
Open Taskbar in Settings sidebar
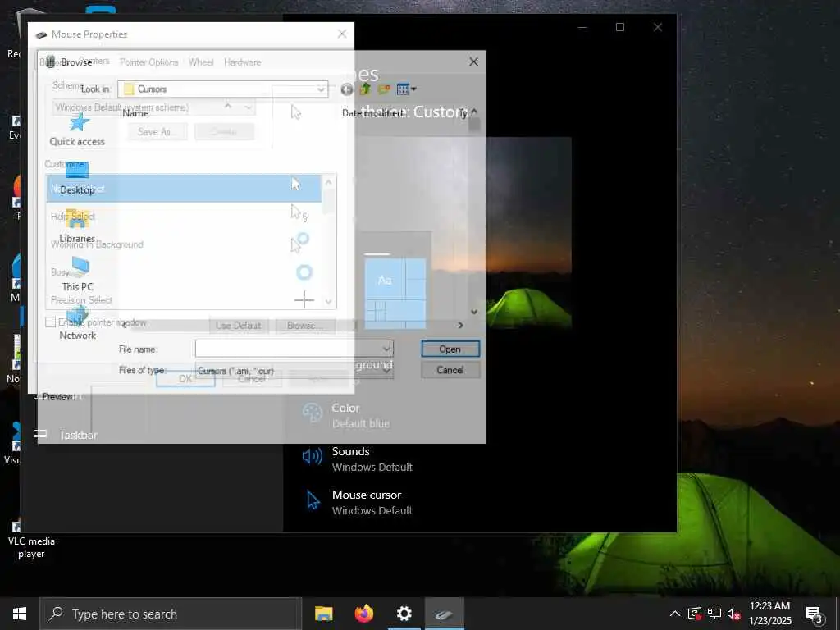[x=66, y=435]
